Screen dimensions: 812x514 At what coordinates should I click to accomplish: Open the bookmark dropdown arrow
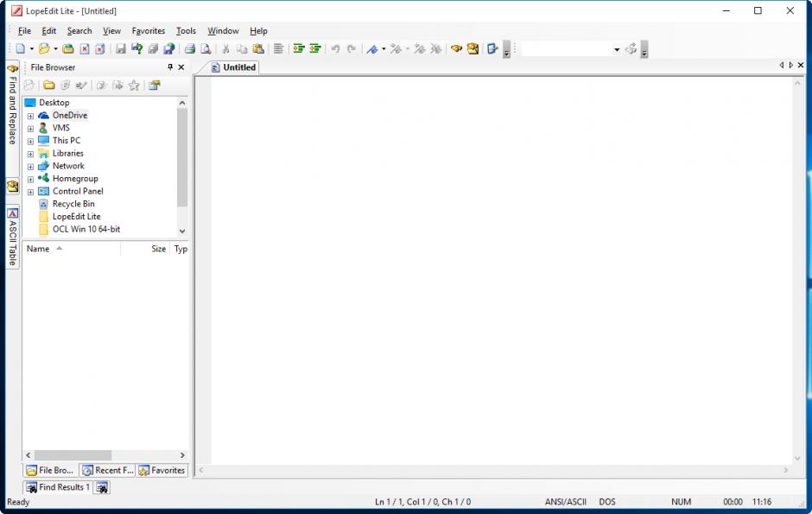[x=384, y=48]
